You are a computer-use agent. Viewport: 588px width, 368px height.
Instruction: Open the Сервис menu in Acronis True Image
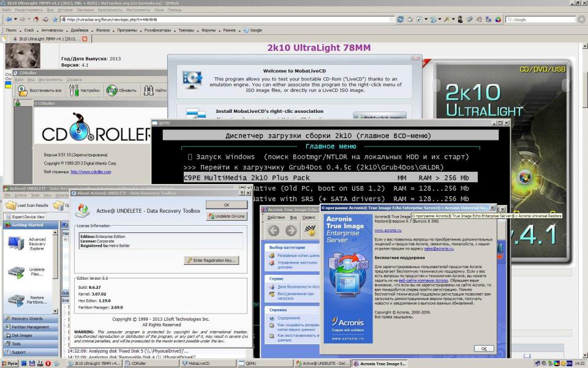pos(309,217)
